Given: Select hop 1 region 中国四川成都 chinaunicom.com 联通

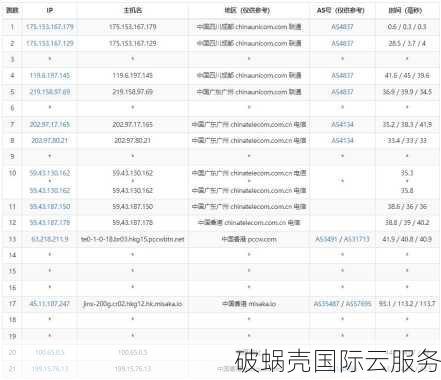Looking at the screenshot, I should [248, 27].
